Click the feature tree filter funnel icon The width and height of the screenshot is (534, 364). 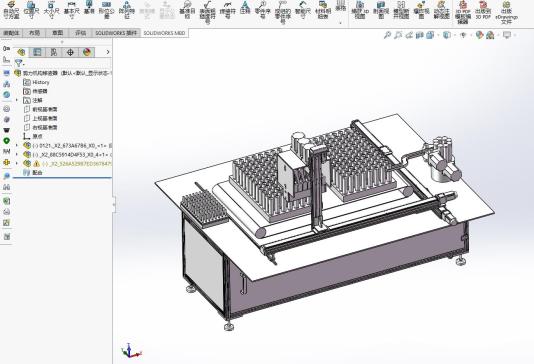pos(19,63)
